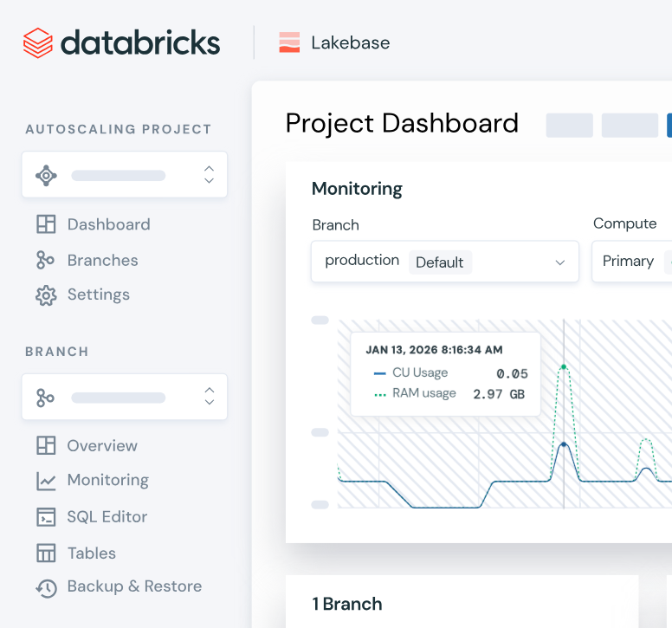
Task: Click the 'production' branch name
Action: 362,260
